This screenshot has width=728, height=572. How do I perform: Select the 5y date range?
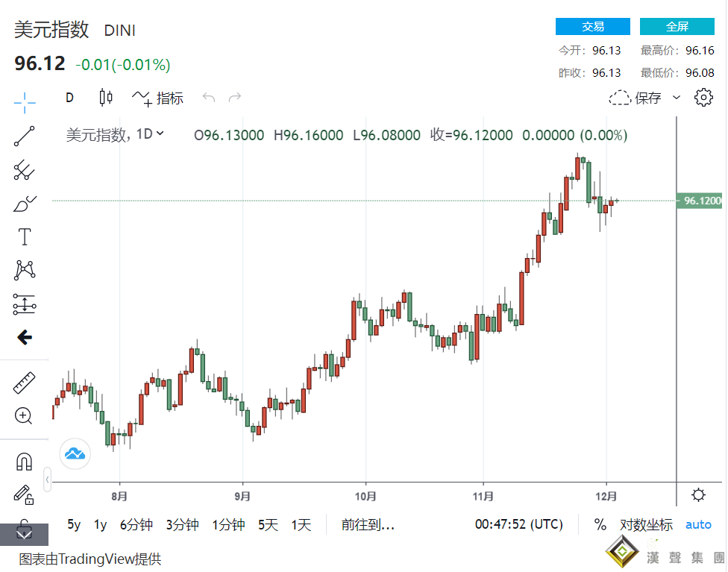coord(74,525)
